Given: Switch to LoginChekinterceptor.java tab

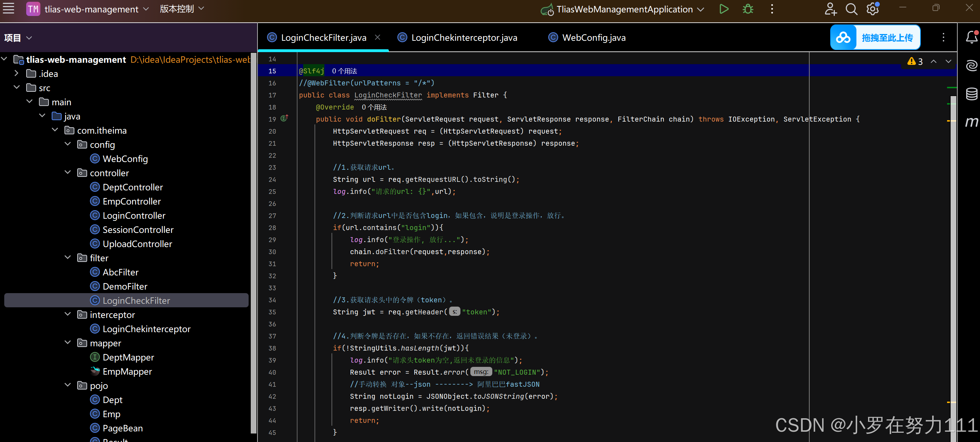Looking at the screenshot, I should click(464, 38).
